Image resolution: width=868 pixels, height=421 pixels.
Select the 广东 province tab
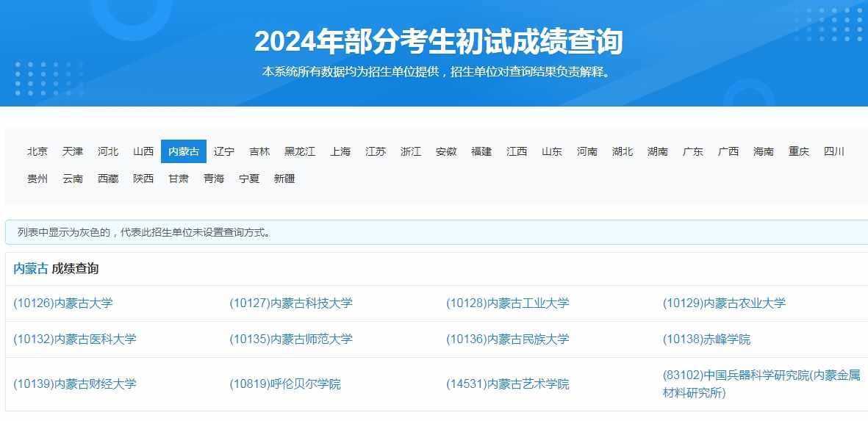(x=692, y=151)
